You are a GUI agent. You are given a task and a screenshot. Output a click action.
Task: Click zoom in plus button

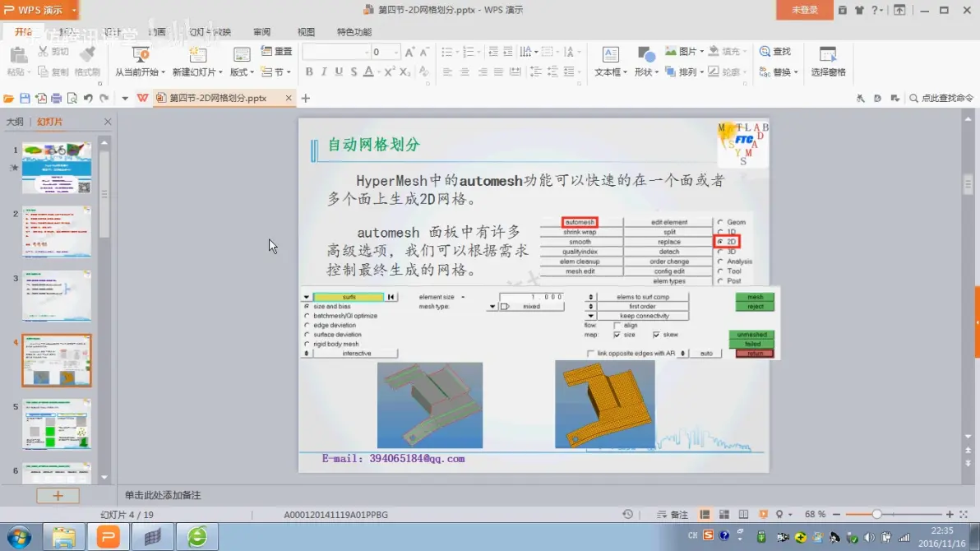950,514
